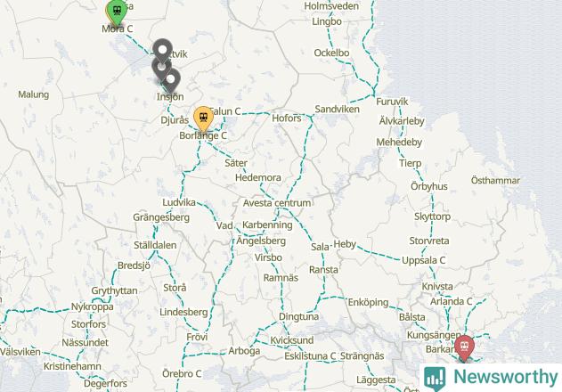The image size is (562, 392).
Task: Select the Malung label on map
Action: point(34,94)
